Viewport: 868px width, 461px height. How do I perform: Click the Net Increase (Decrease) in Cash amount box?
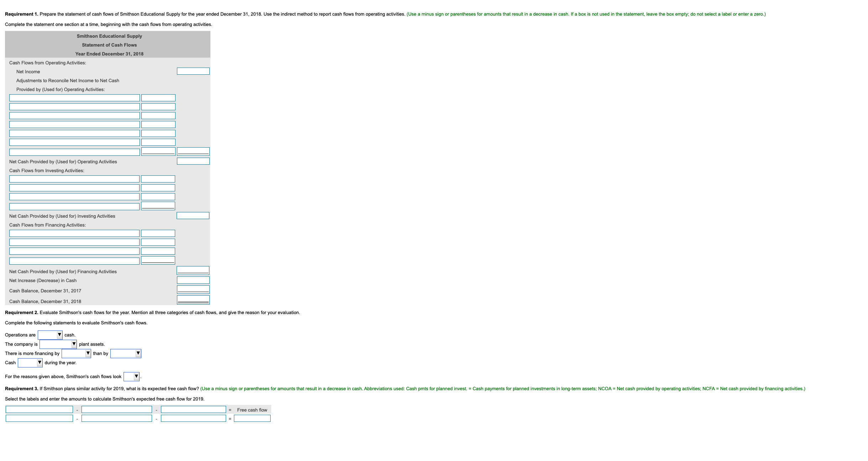click(x=193, y=280)
